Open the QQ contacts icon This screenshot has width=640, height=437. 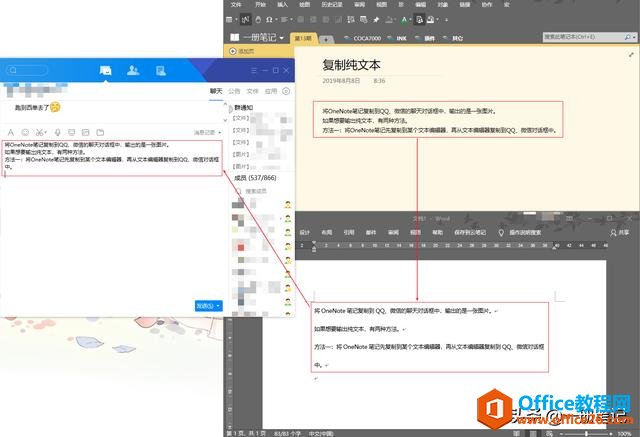[133, 71]
